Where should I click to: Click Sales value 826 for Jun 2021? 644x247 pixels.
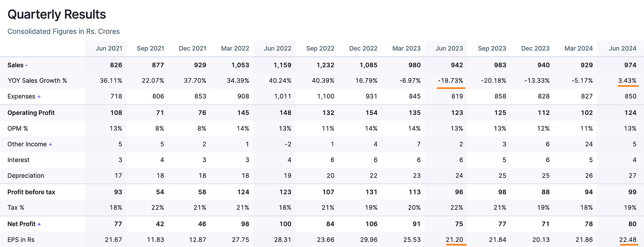115,65
